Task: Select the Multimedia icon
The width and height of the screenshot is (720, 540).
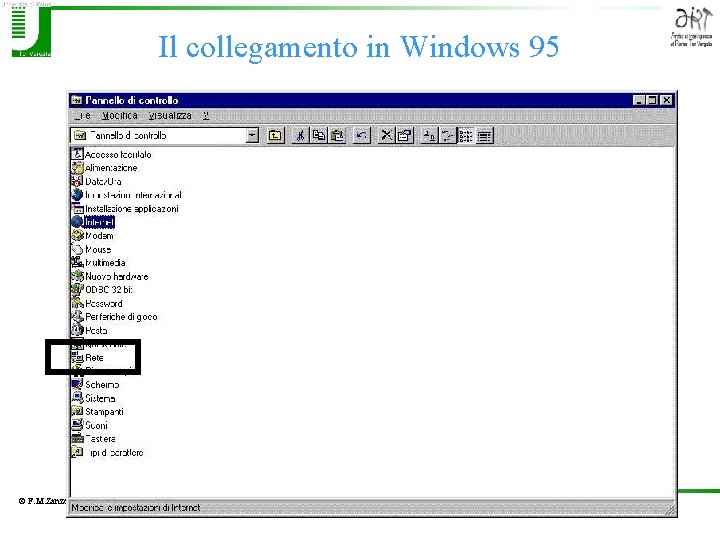Action: (77, 262)
